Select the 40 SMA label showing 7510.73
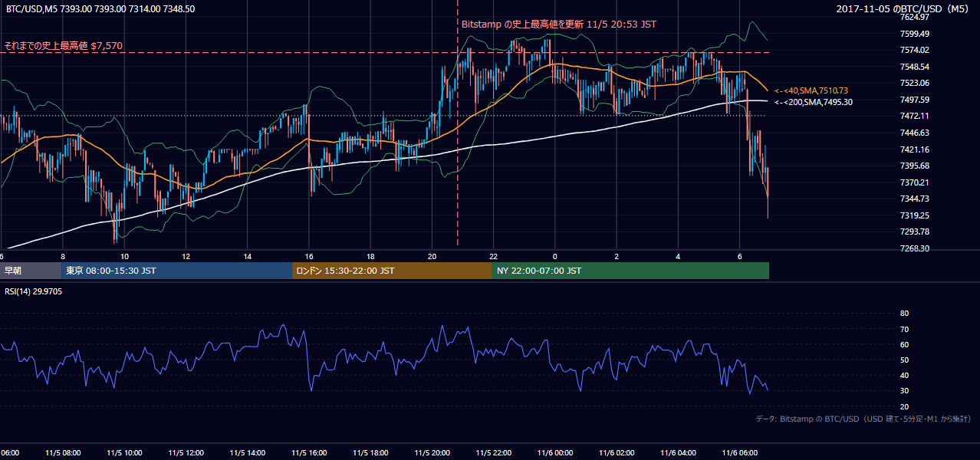Screen dimensions: 980x460 811,90
